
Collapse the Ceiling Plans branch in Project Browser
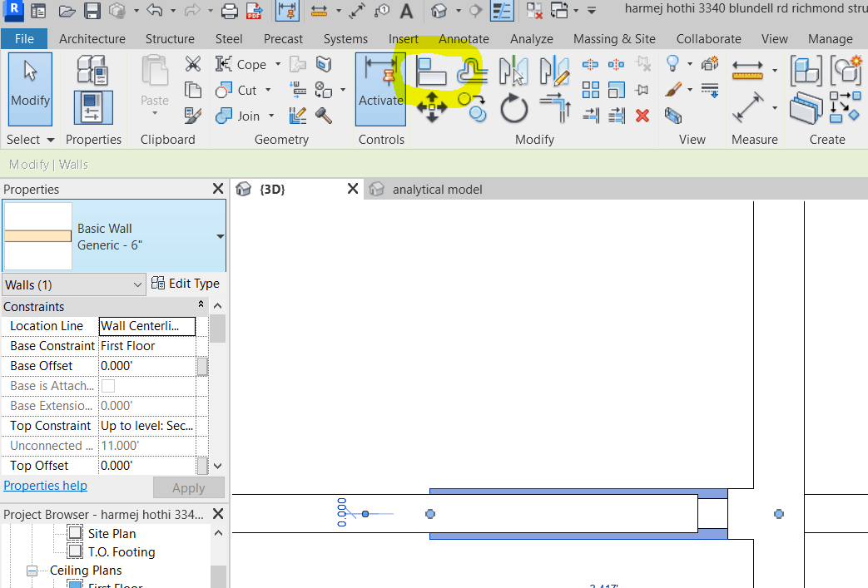point(31,570)
